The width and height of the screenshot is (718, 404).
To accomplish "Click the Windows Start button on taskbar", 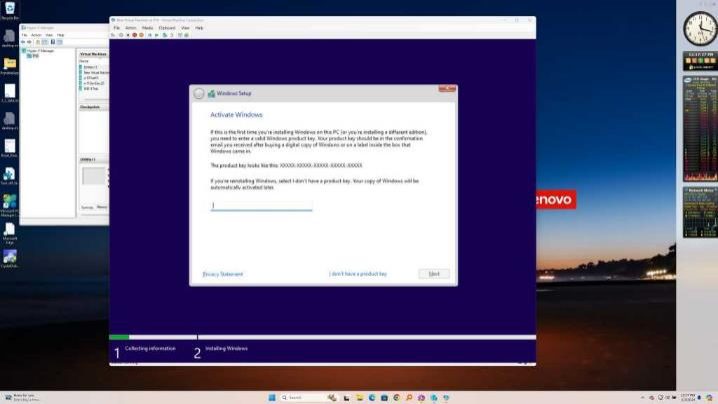I will click(x=272, y=398).
